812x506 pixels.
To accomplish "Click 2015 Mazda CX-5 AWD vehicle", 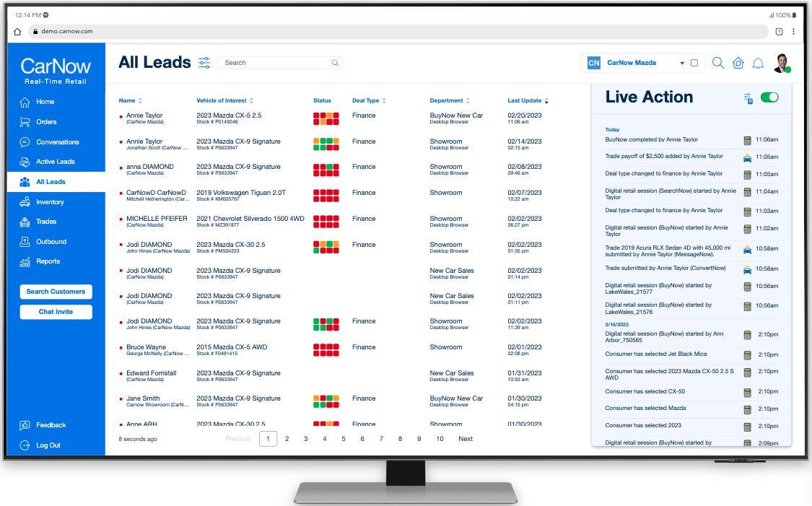I will coord(232,347).
